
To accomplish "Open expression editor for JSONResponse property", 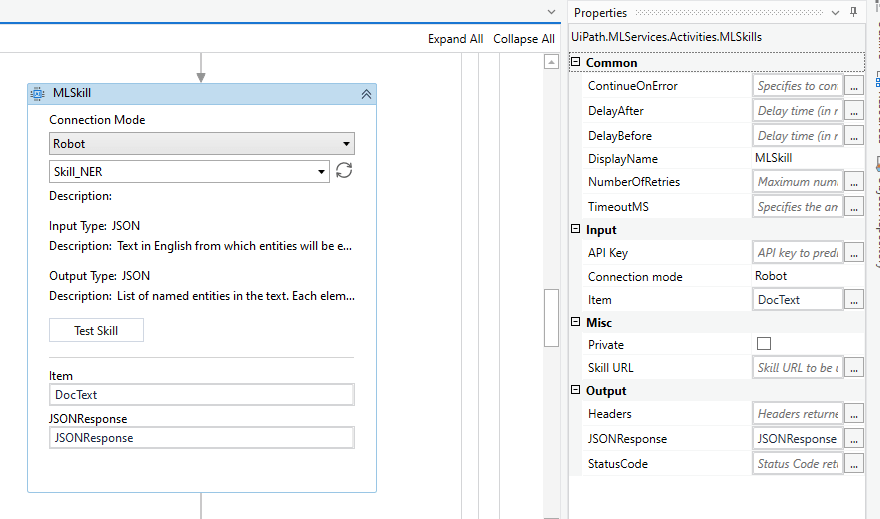I will point(854,439).
